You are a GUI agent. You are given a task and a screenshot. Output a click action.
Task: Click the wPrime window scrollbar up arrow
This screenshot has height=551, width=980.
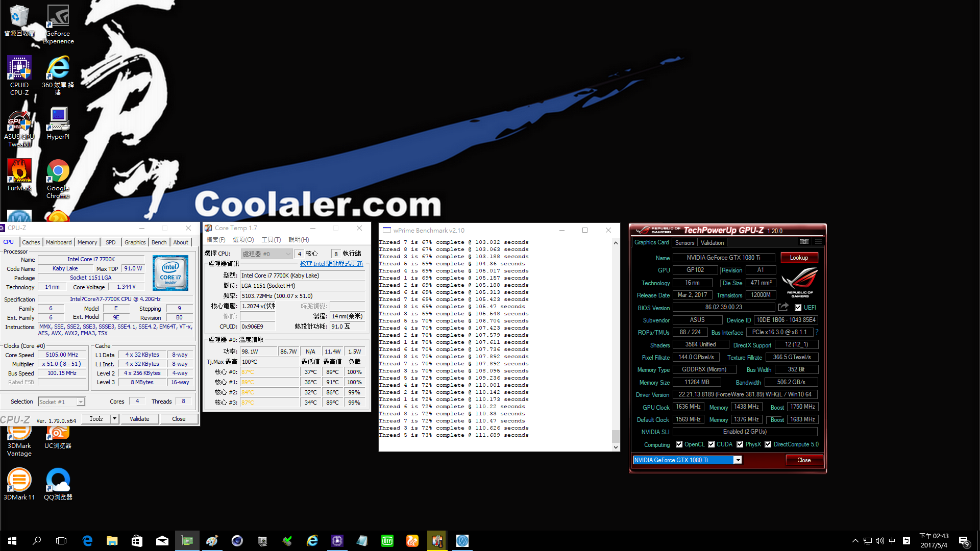click(x=616, y=243)
